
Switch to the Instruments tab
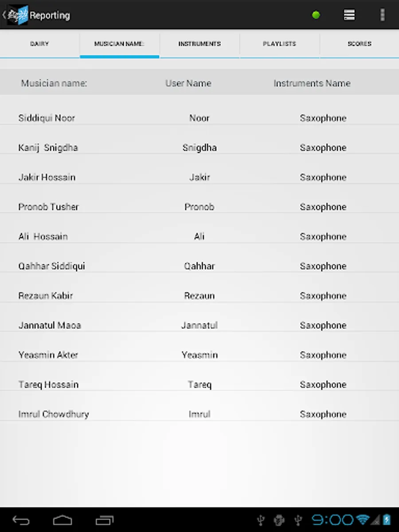click(199, 44)
